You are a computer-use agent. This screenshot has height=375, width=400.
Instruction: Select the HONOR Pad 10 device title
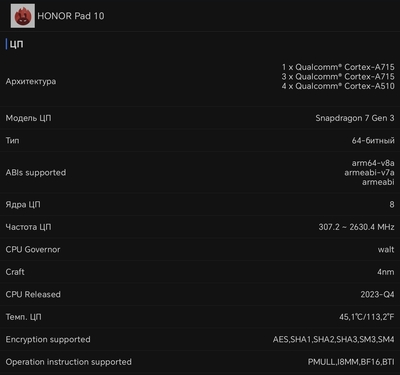[71, 16]
